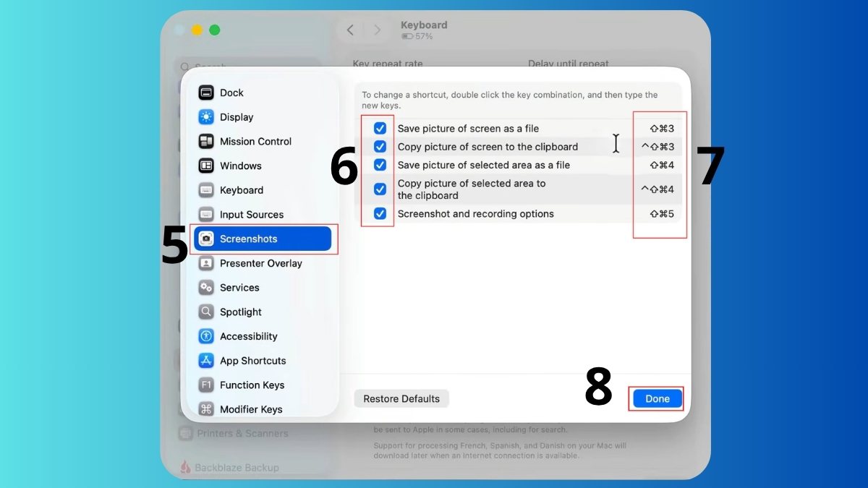
Task: Select App Shortcuts category
Action: click(263, 361)
